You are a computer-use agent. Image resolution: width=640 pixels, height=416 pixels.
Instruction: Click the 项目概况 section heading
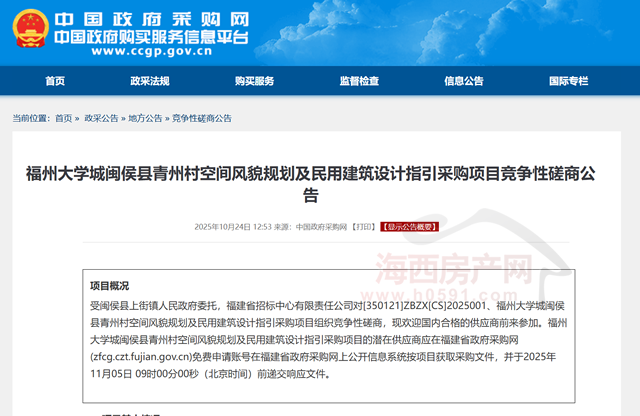click(110, 286)
